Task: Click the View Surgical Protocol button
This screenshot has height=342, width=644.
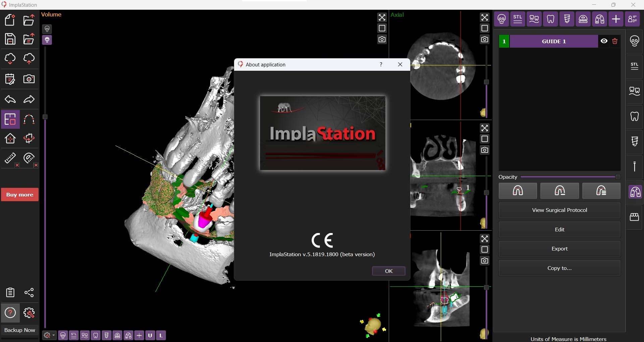Action: [x=559, y=211]
